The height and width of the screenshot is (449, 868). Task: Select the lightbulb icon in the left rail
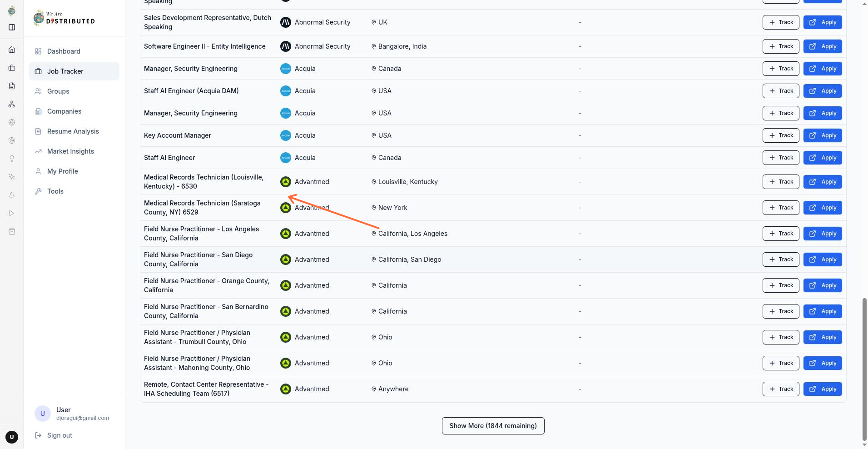tap(12, 159)
